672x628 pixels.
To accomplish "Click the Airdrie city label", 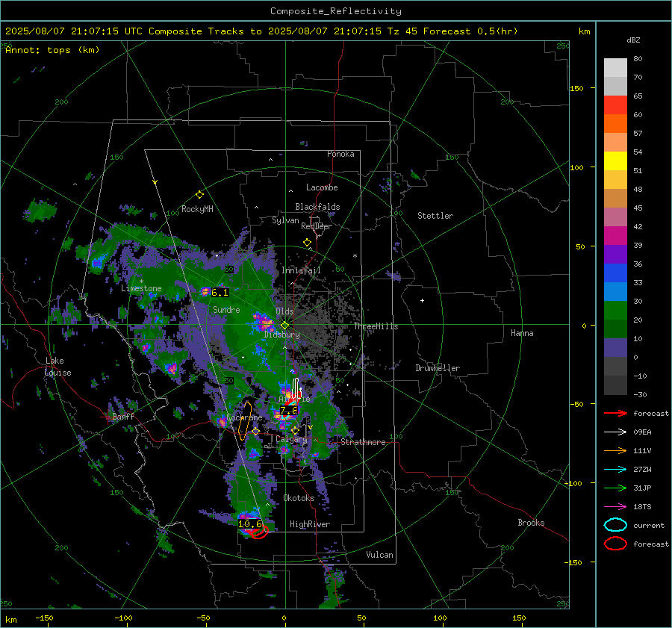I will (x=294, y=399).
